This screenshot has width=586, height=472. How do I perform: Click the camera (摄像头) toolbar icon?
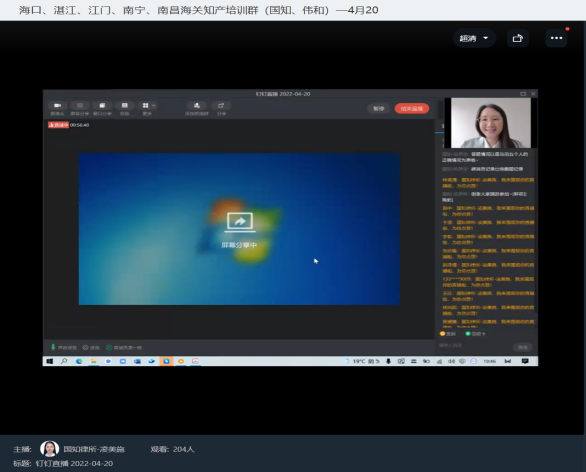coord(58,106)
